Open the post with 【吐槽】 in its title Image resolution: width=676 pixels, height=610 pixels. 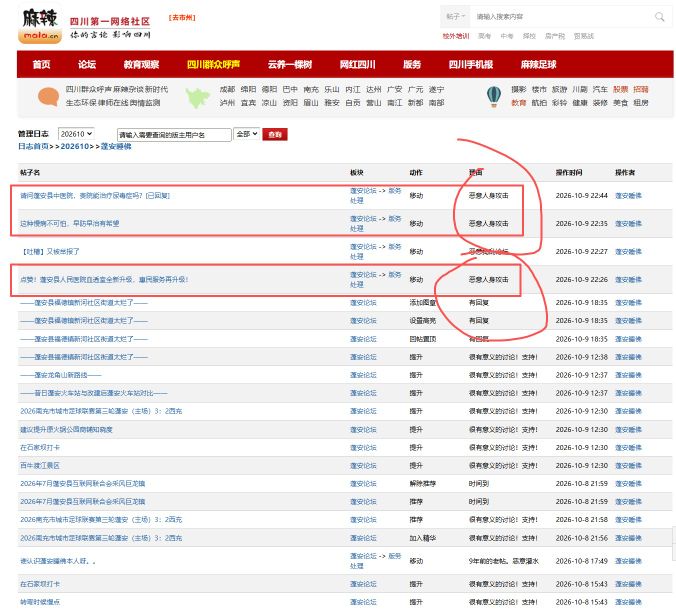click(x=50, y=251)
